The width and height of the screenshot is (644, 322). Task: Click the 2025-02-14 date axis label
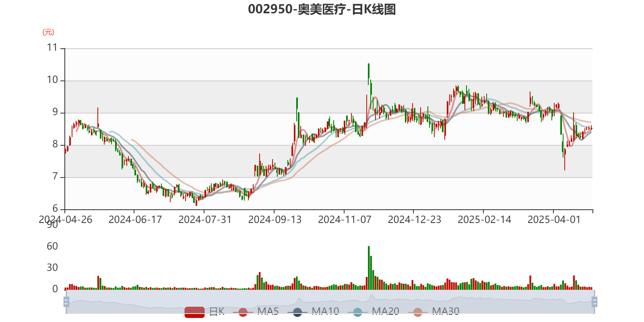(x=484, y=220)
